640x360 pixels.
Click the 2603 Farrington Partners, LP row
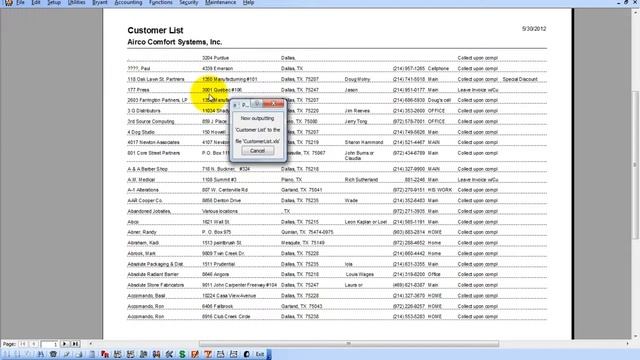click(x=337, y=100)
